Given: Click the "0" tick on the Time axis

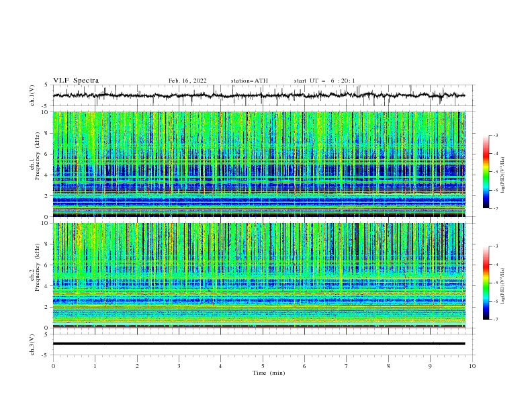Looking at the screenshot, I should [53, 366].
